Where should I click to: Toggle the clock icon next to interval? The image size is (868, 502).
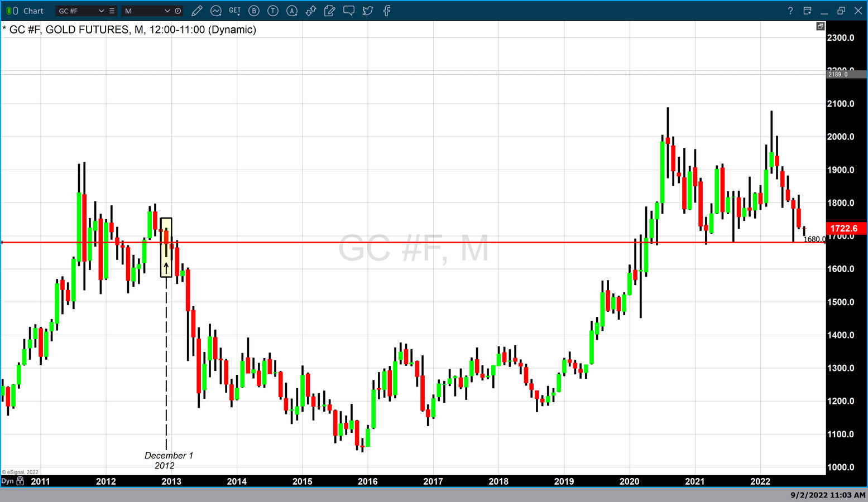pos(178,11)
